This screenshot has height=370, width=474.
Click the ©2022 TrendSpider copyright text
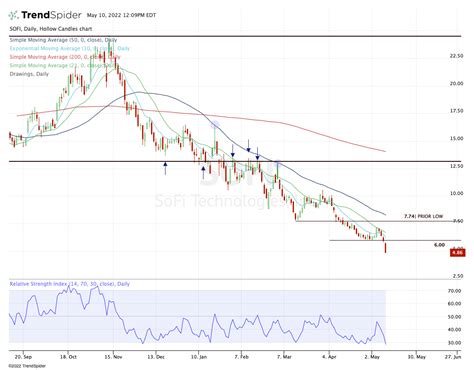tap(27, 366)
